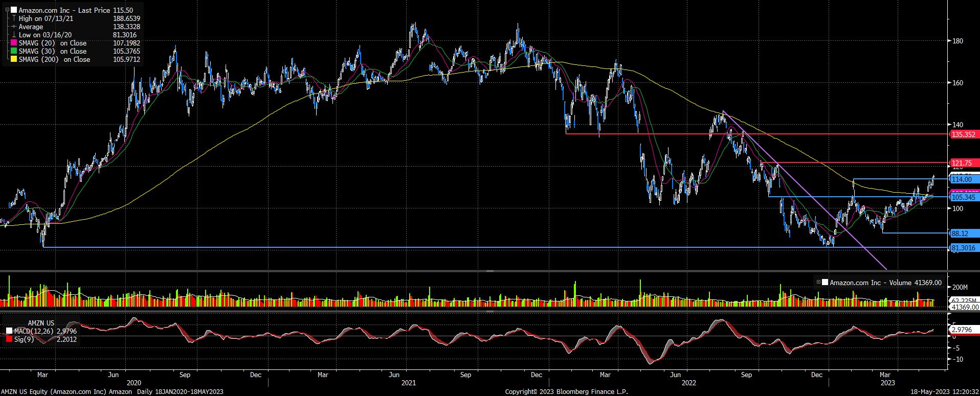
Task: Select the 'SMAVG (20) on Close' legend entry
Action: pyautogui.click(x=53, y=43)
